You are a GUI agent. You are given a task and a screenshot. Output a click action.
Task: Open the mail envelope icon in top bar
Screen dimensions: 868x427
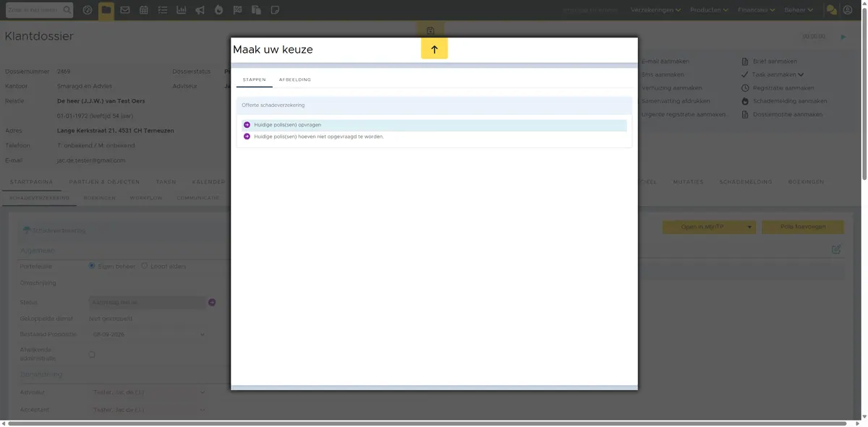125,10
